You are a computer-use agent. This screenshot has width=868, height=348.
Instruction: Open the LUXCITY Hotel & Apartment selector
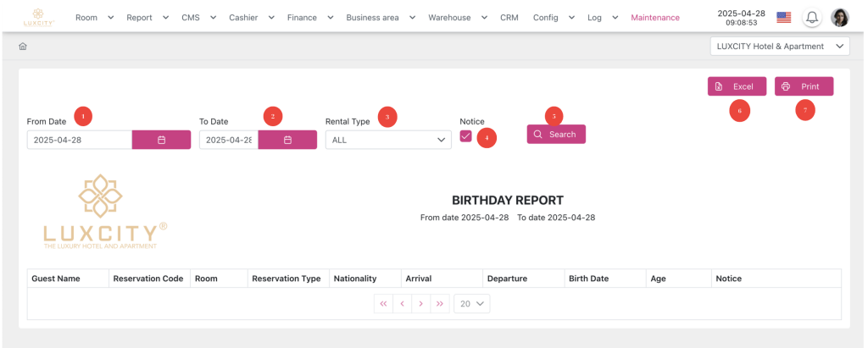tap(779, 47)
